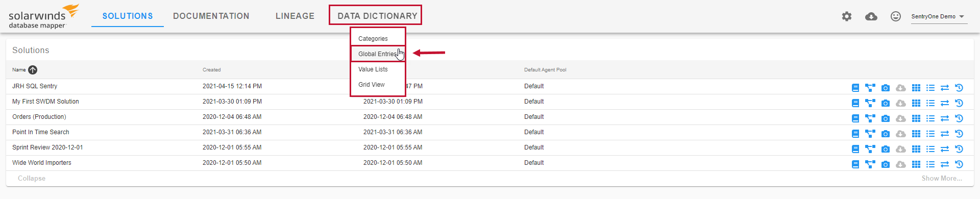Open lineage icon for Sprint Review 2020-12-01

click(870, 149)
